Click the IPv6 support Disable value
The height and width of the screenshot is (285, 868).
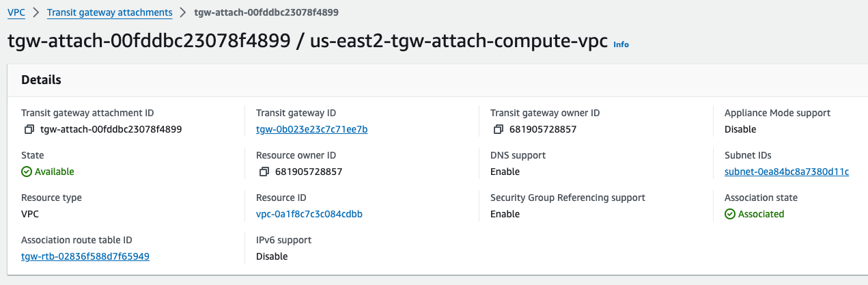[272, 256]
